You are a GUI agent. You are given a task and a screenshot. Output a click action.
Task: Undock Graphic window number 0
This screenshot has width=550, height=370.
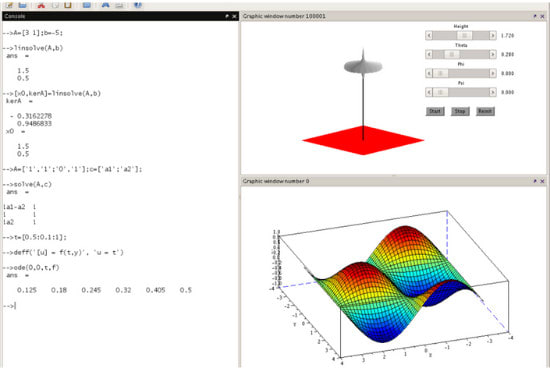coord(535,181)
